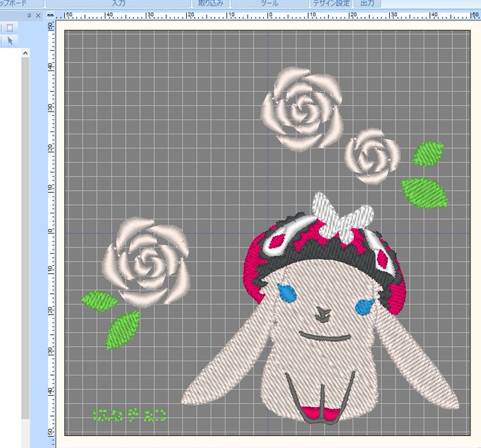Select the bunny's right blue eye
The image size is (481, 448).
(x=364, y=307)
